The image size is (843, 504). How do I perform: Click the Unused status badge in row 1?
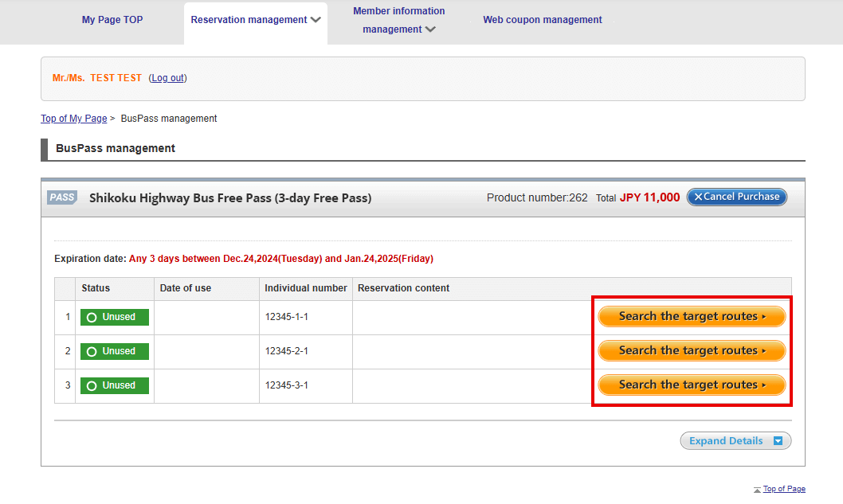pos(114,317)
